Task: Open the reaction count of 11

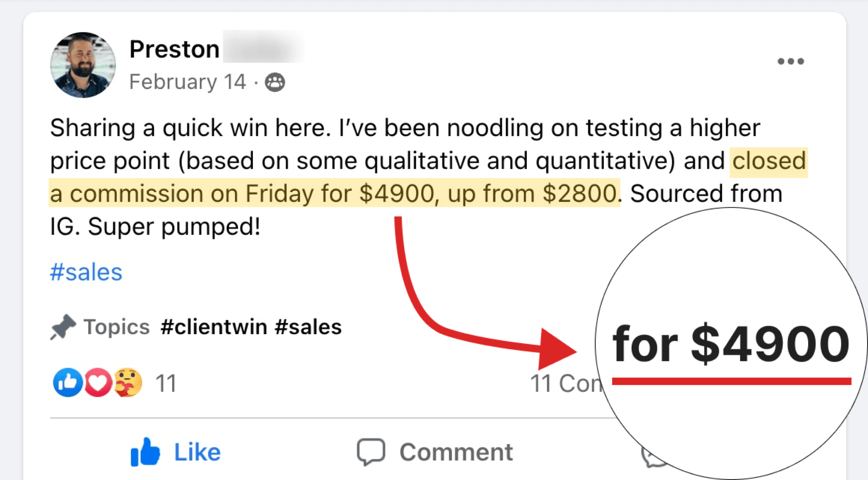Action: [x=166, y=383]
